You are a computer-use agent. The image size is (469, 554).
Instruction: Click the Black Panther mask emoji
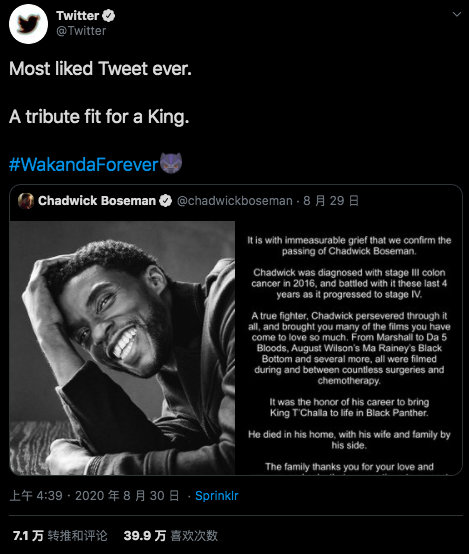pos(171,163)
